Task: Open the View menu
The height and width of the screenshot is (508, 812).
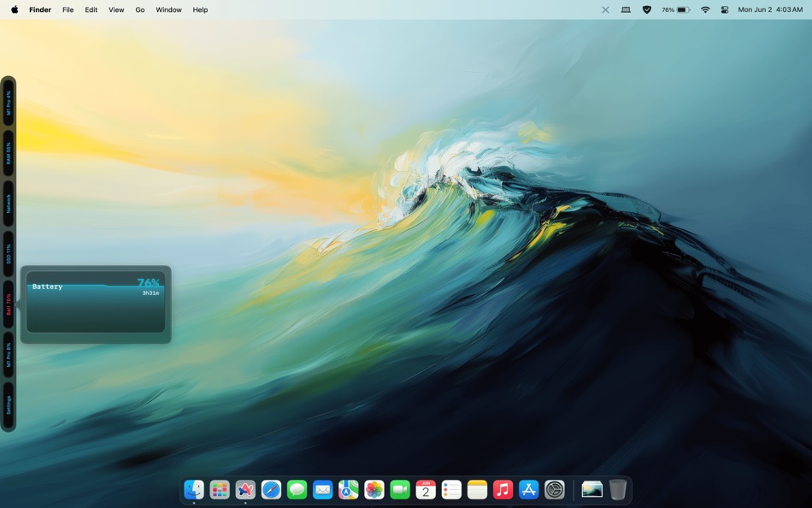Action: click(x=116, y=9)
